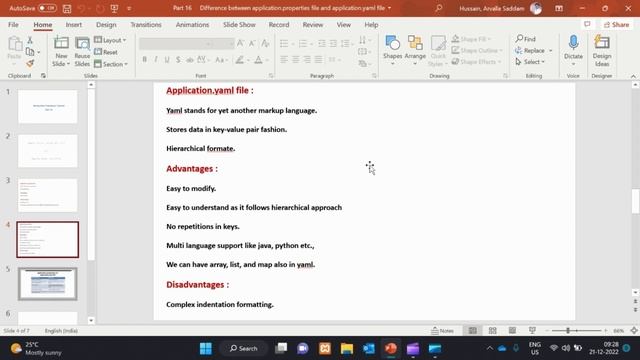Open Design Ideas pane
Image resolution: width=640 pixels, height=360 pixels.
tap(602, 51)
